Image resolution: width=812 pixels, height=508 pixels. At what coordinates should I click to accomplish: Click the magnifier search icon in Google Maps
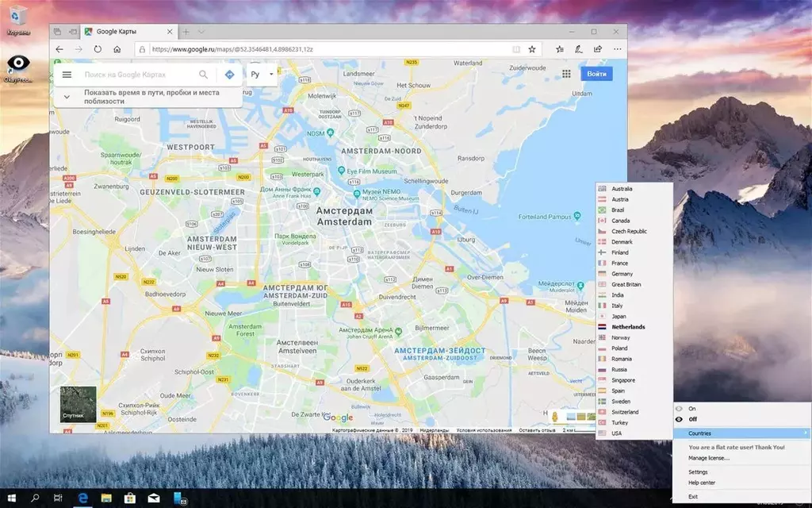tap(204, 75)
